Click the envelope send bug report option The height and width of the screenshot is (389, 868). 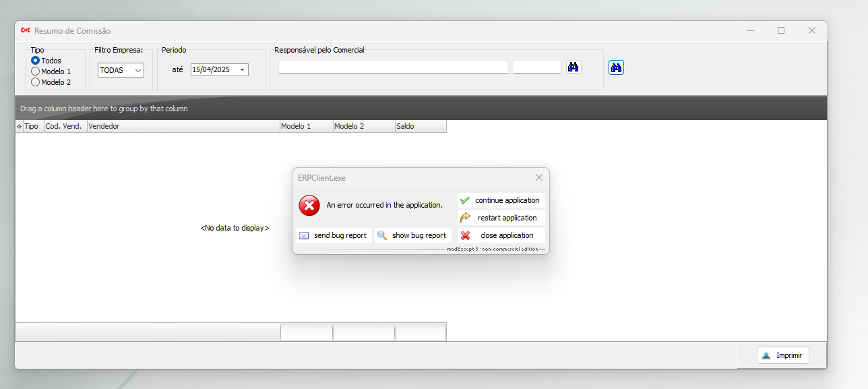(334, 235)
